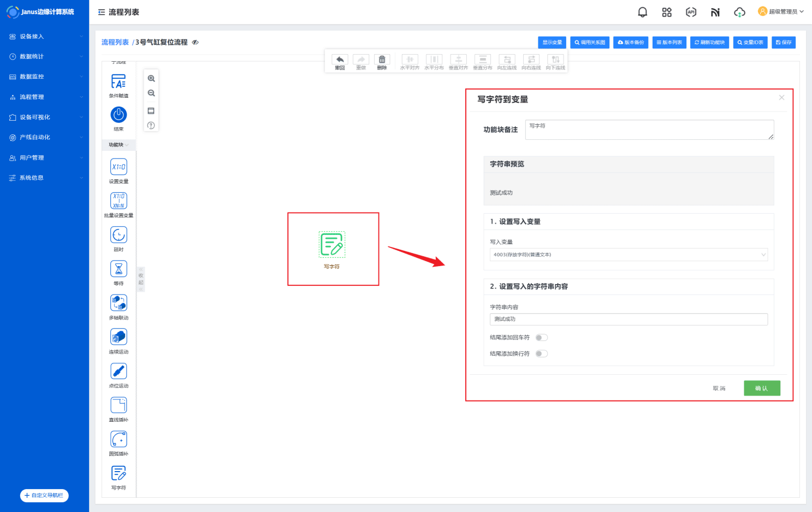Screen dimensions: 812x512
Task: Open the 写入变量 dropdown
Action: (628, 255)
